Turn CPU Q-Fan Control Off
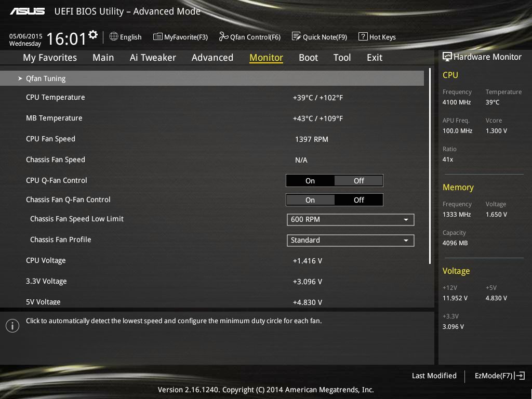This screenshot has height=399, width=532. (x=358, y=181)
